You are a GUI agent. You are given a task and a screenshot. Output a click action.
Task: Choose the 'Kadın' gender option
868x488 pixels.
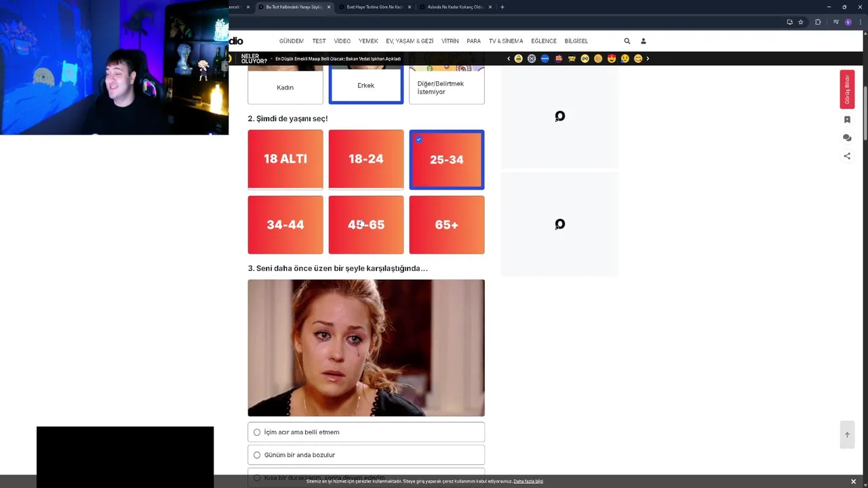point(285,86)
